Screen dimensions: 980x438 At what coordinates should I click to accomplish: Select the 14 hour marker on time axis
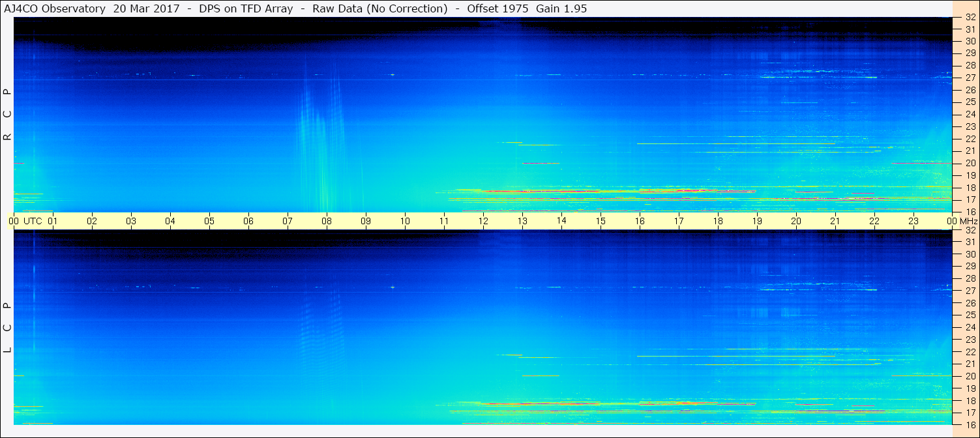click(561, 221)
